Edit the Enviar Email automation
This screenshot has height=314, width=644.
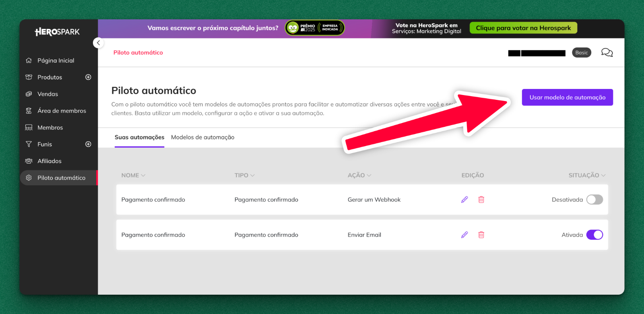[464, 235]
